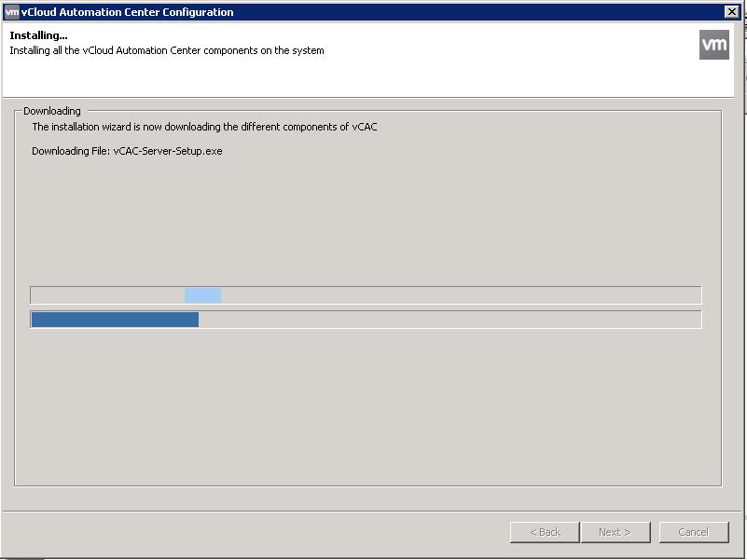Click the bold Installing... heading

pyautogui.click(x=38, y=35)
